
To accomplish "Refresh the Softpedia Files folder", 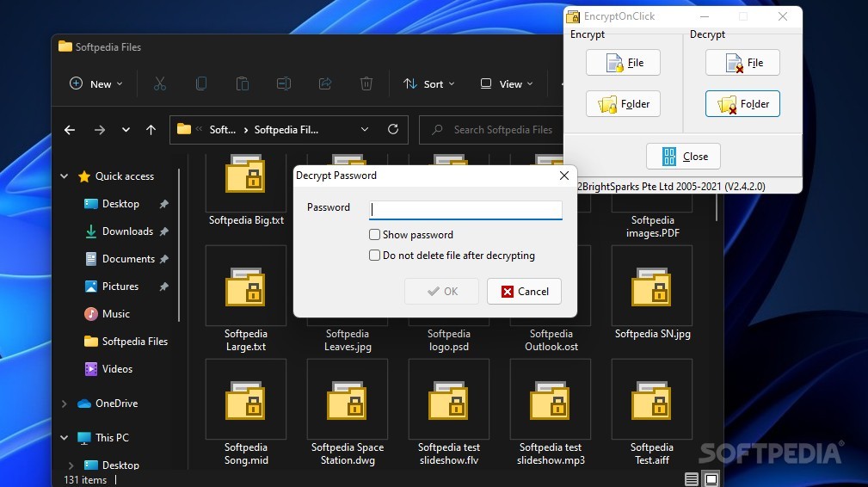I will point(393,130).
